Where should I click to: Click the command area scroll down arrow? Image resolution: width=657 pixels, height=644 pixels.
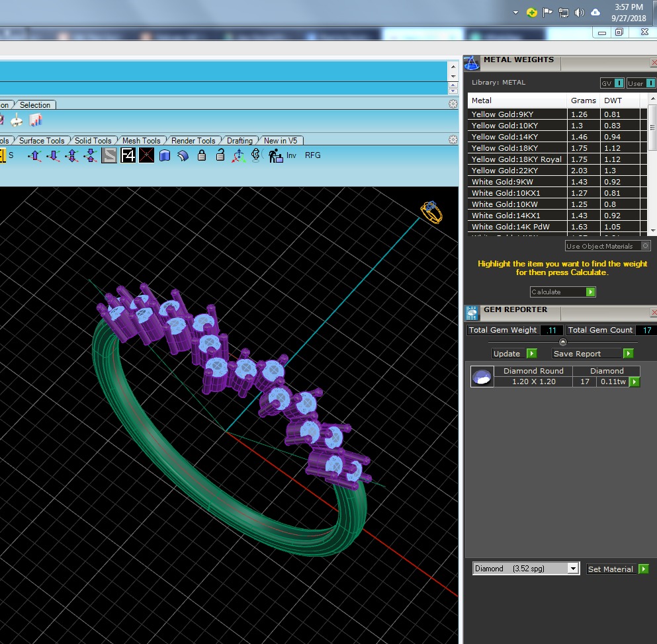[453, 77]
